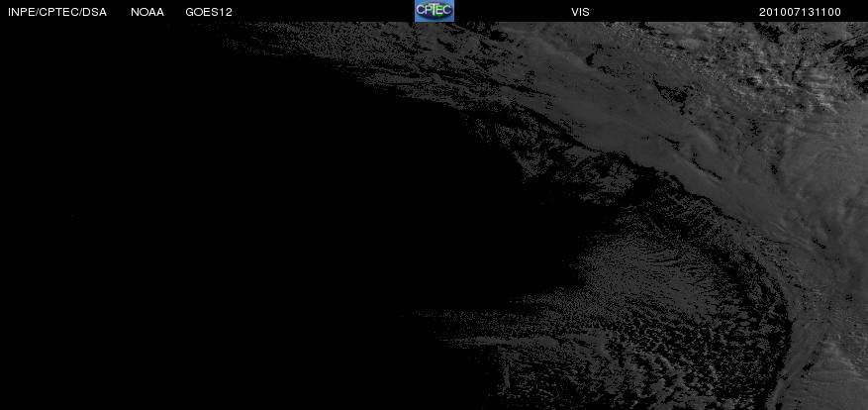This screenshot has height=410, width=868.
Task: Click the GOES12 satellite label
Action: coord(209,12)
